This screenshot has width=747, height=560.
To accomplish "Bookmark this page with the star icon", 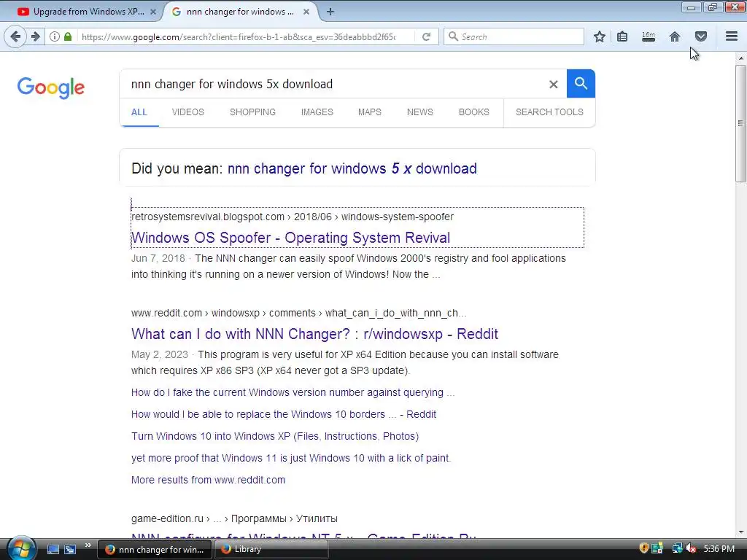I will (x=600, y=36).
